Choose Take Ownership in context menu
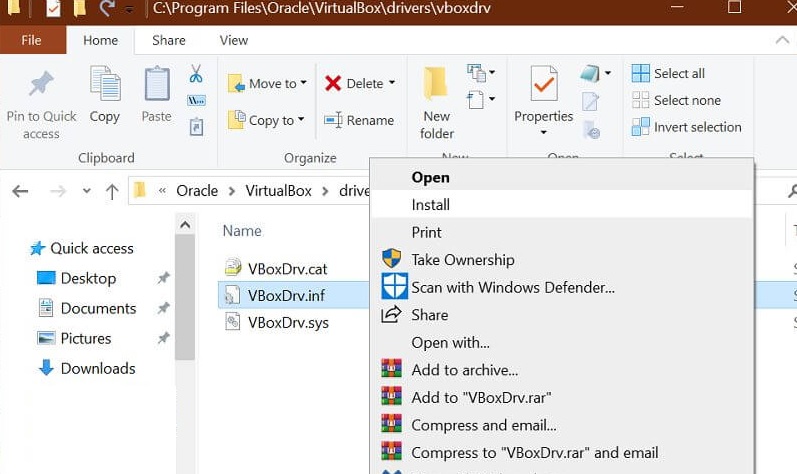The width and height of the screenshot is (797, 474). click(562, 260)
